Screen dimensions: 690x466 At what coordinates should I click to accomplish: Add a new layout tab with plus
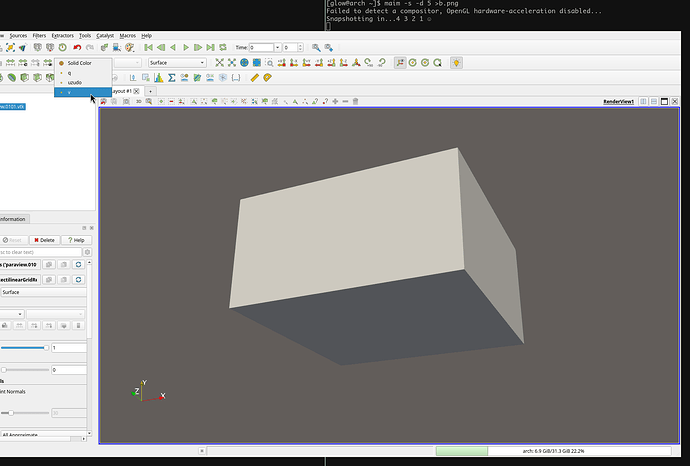click(x=150, y=91)
